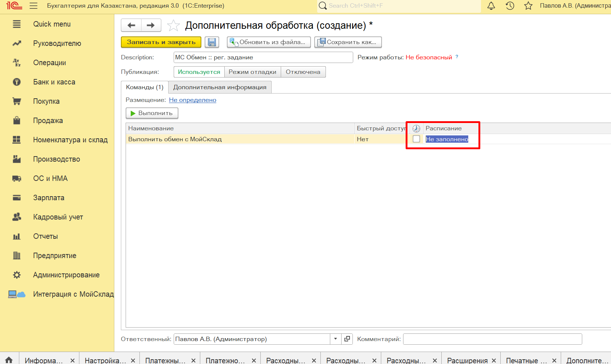Click the Интеграция с МойСклад cloud icon
The width and height of the screenshot is (611, 364).
(17, 294)
